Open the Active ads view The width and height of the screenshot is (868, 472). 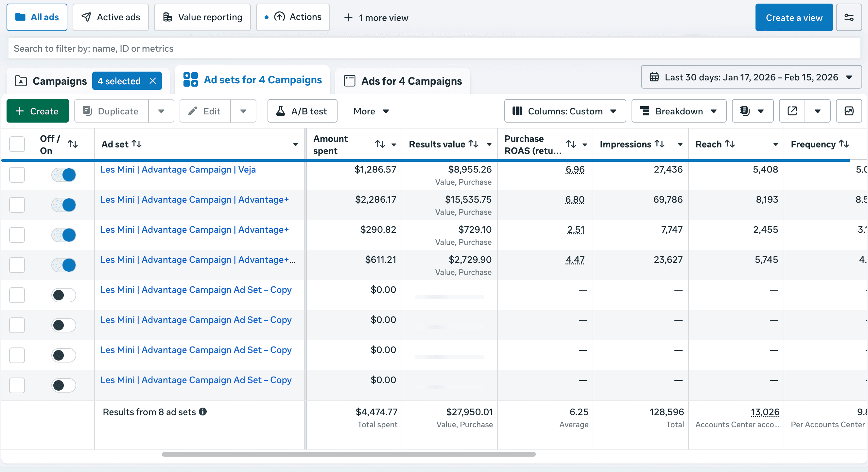coord(111,17)
